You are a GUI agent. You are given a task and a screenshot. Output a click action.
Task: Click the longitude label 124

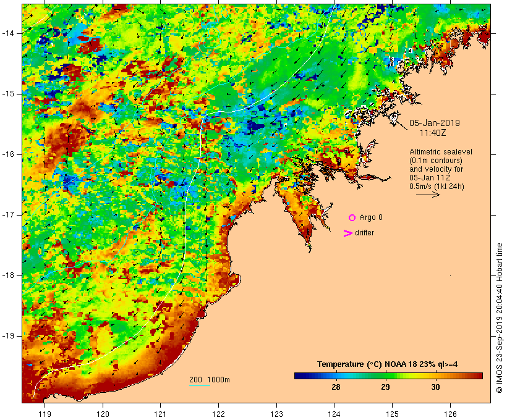click(334, 414)
